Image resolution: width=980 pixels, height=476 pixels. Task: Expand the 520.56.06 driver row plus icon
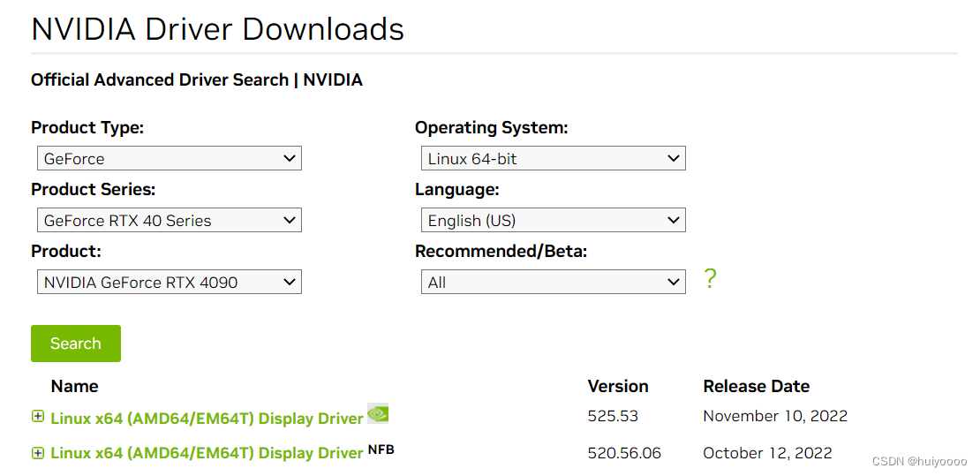click(37, 452)
